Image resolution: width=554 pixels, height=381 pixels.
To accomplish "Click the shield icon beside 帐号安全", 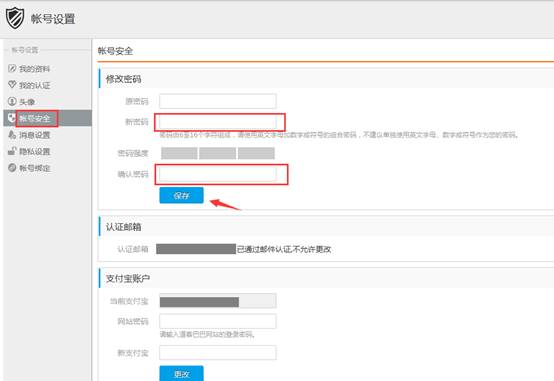I will pyautogui.click(x=12, y=118).
